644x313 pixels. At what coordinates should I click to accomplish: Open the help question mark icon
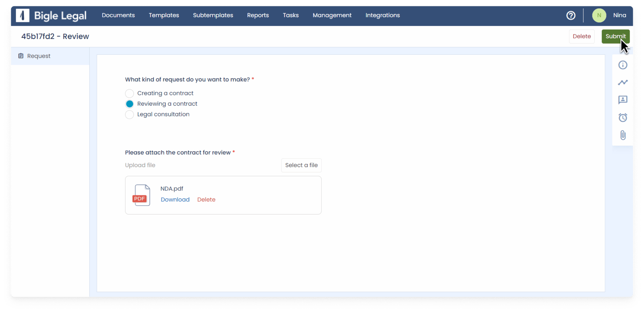pyautogui.click(x=571, y=15)
